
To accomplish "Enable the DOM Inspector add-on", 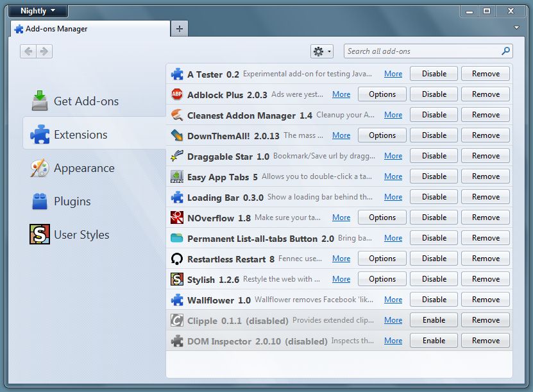I will tap(434, 340).
